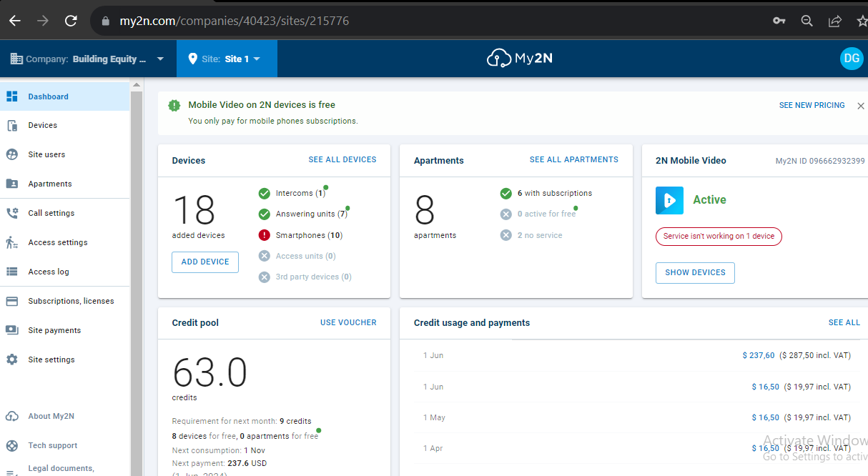868x476 pixels.
Task: Click the Access log list icon
Action: coord(11,272)
